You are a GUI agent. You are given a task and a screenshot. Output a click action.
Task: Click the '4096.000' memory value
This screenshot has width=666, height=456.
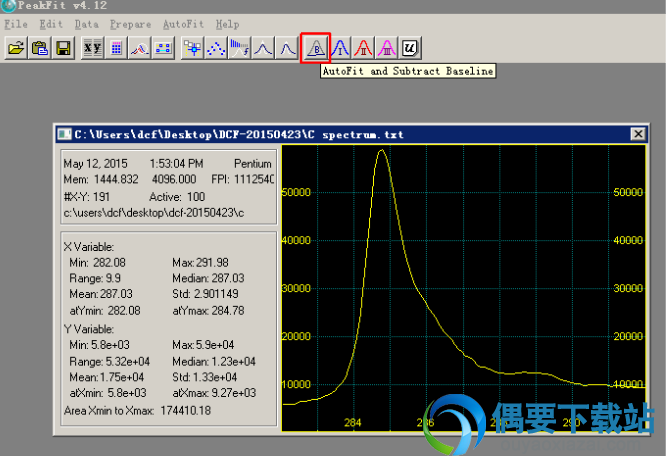point(174,180)
